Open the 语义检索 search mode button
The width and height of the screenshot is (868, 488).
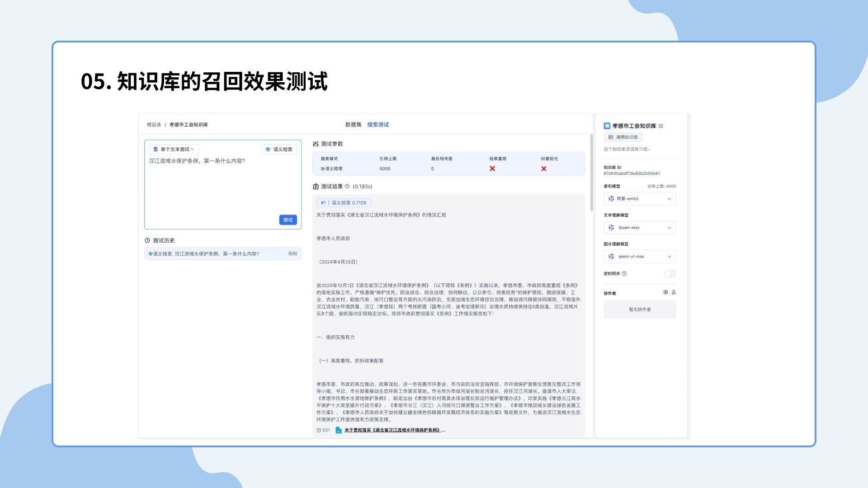click(x=279, y=150)
